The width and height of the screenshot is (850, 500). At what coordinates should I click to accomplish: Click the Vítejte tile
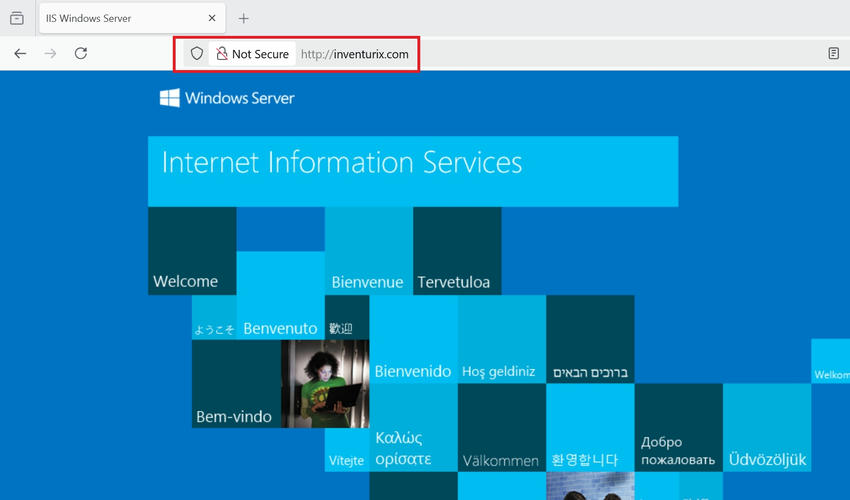pyautogui.click(x=347, y=450)
